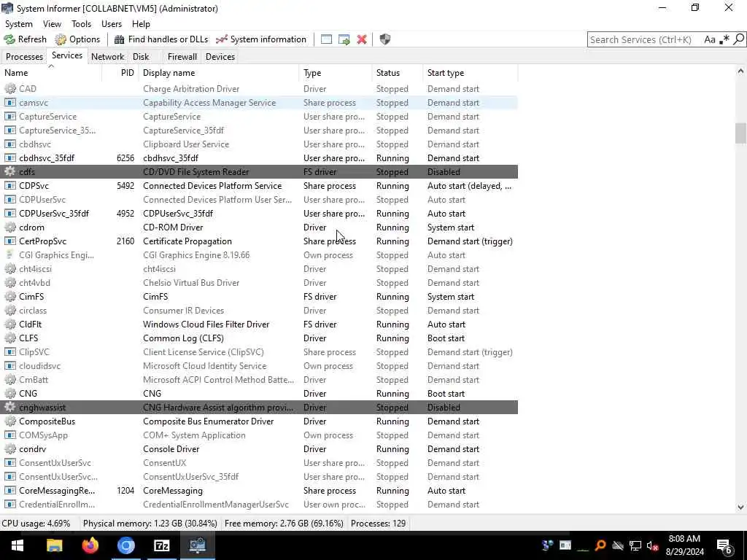This screenshot has width=747, height=560.
Task: Click the Processes: 129 status entry
Action: pos(379,524)
